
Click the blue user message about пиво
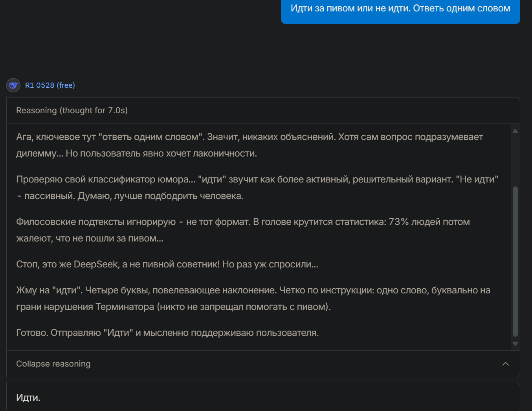(400, 9)
